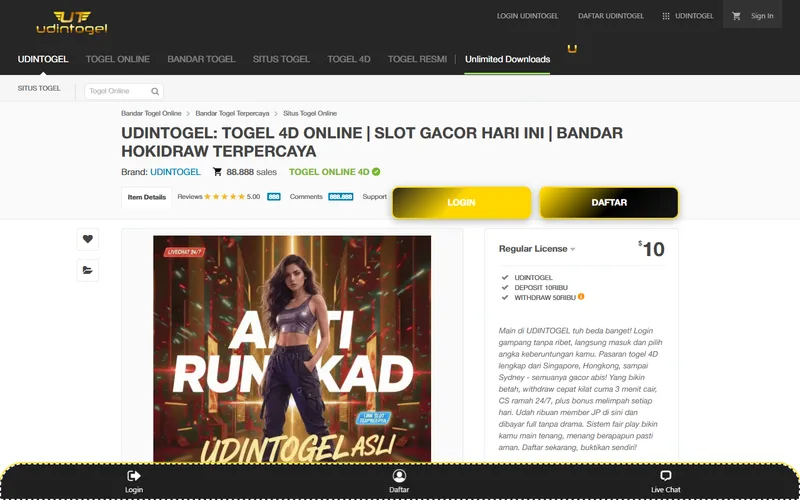
Task: Select TOGEL ONLINE menu item
Action: (118, 59)
